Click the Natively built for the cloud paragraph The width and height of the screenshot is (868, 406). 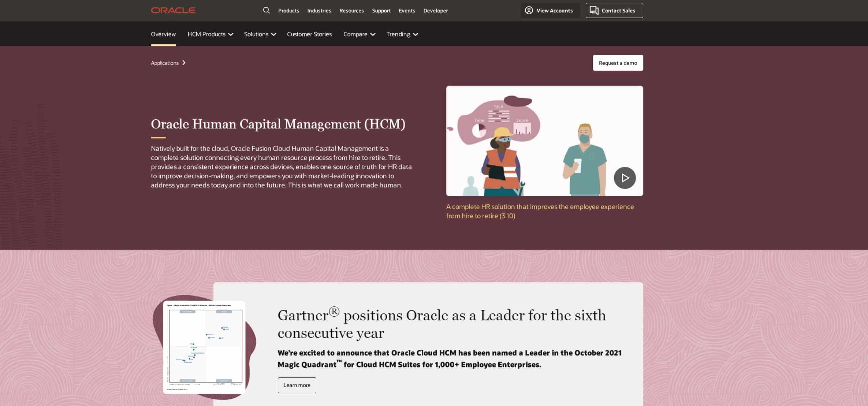pos(281,167)
